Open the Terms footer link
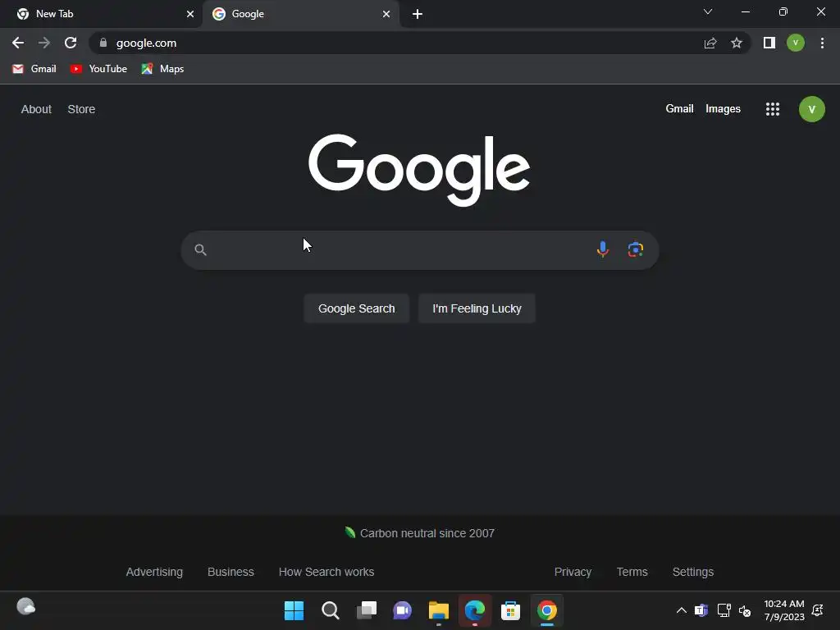Image resolution: width=840 pixels, height=630 pixels. (632, 572)
